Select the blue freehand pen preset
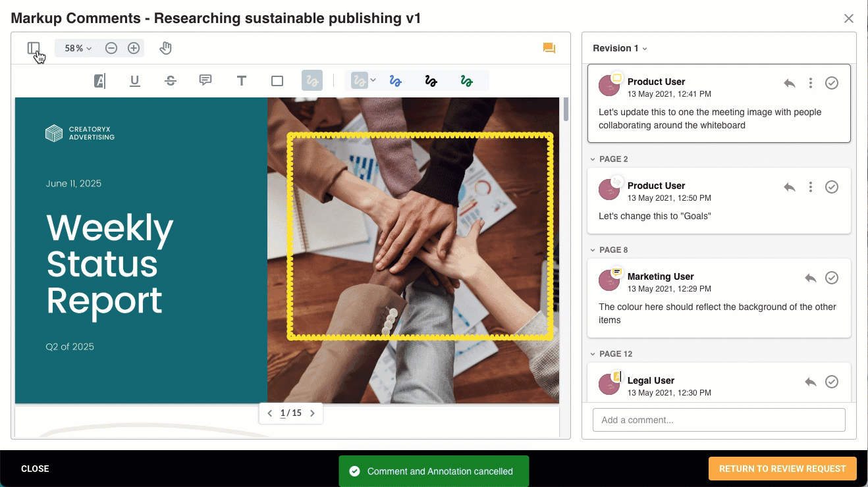Screen dimensions: 868x487 [x=395, y=81]
